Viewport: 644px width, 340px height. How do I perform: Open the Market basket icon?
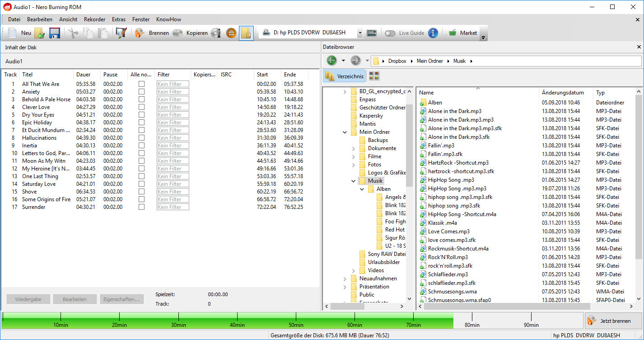pos(452,33)
